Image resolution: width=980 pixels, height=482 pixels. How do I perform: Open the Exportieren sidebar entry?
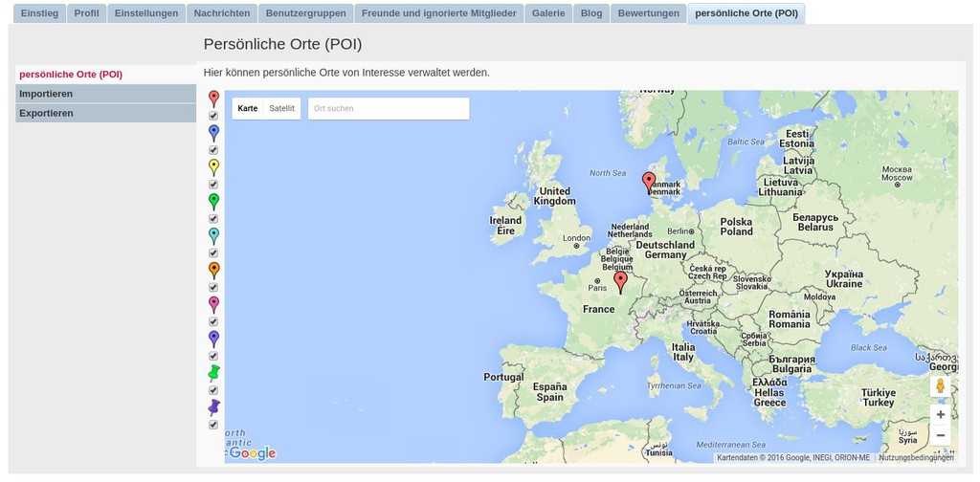(x=105, y=113)
